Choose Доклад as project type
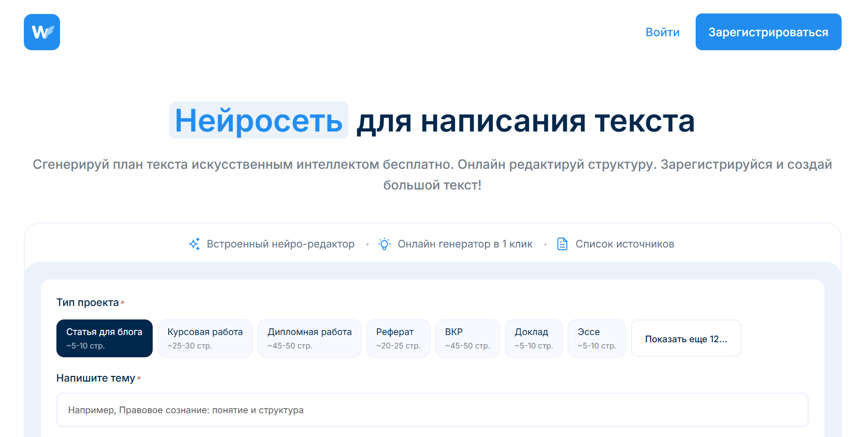 point(534,338)
